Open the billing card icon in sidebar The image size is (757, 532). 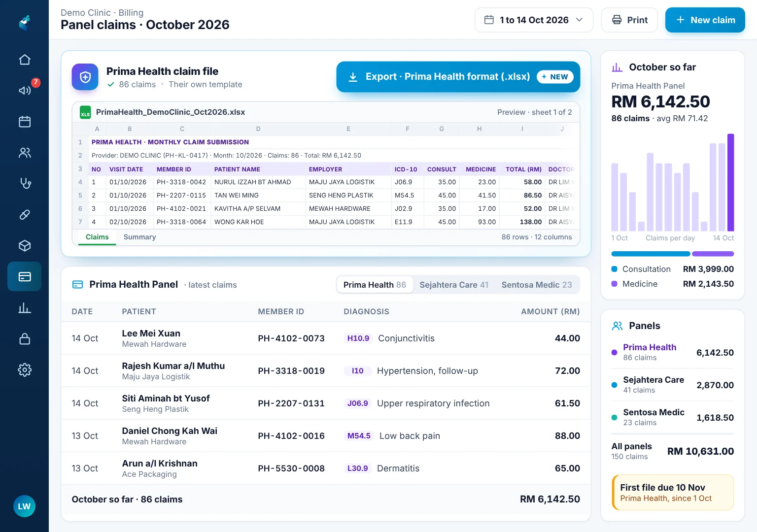click(25, 276)
